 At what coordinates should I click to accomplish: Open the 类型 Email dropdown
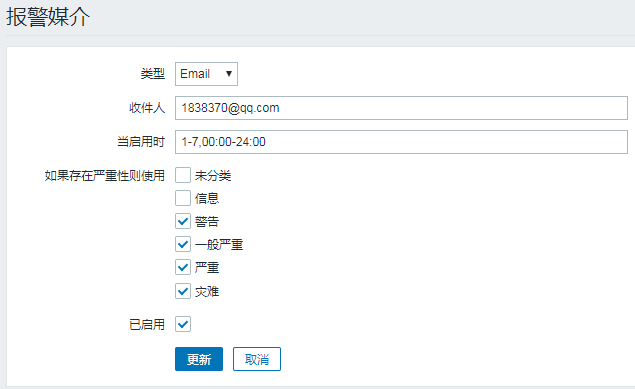tap(206, 74)
